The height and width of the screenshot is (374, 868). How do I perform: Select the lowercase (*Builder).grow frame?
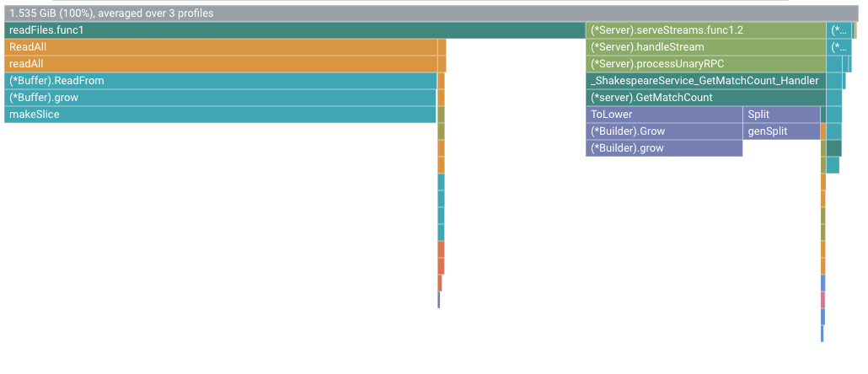click(x=664, y=148)
